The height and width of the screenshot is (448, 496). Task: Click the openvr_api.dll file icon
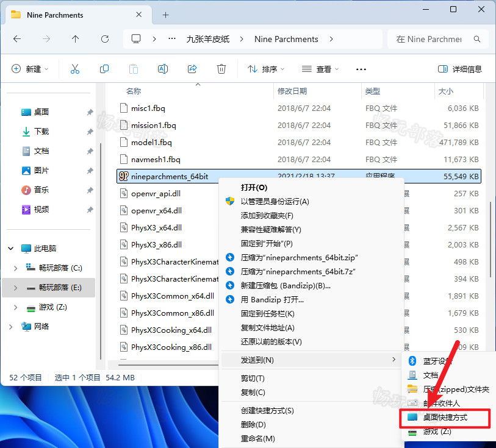tap(124, 193)
